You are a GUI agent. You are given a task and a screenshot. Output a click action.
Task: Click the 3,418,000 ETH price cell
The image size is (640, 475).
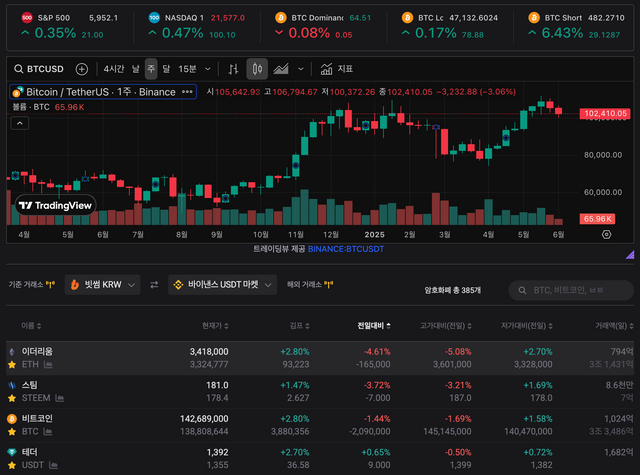pyautogui.click(x=209, y=351)
